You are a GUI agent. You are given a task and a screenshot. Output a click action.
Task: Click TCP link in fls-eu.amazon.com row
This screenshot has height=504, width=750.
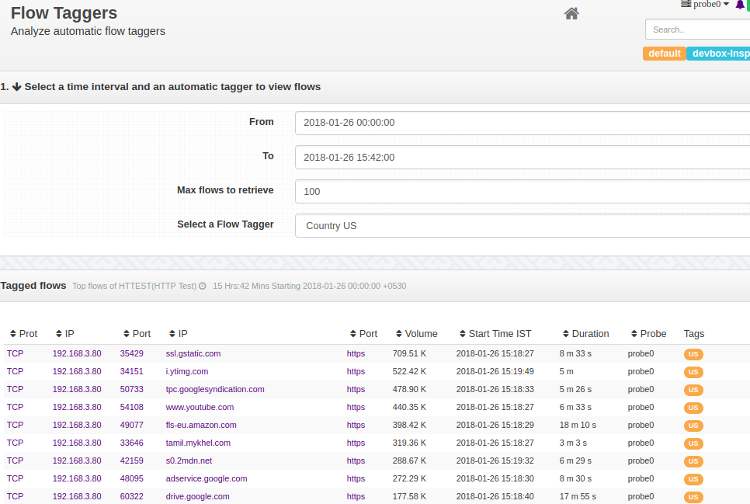tap(15, 425)
